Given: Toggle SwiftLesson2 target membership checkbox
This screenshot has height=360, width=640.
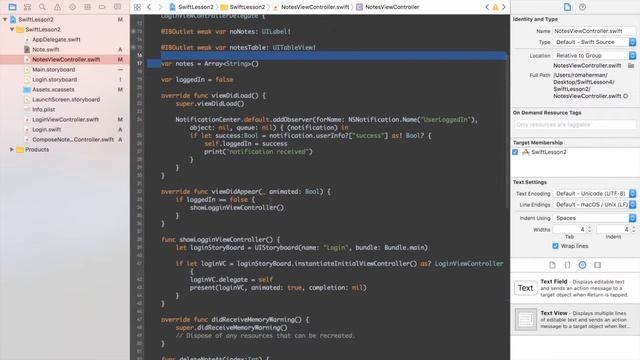Looking at the screenshot, I should (x=515, y=152).
